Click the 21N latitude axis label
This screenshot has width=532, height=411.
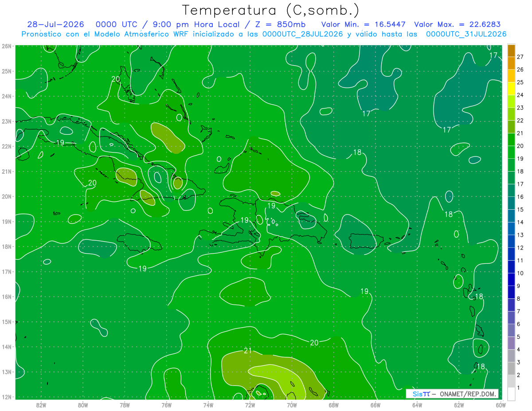pyautogui.click(x=6, y=171)
